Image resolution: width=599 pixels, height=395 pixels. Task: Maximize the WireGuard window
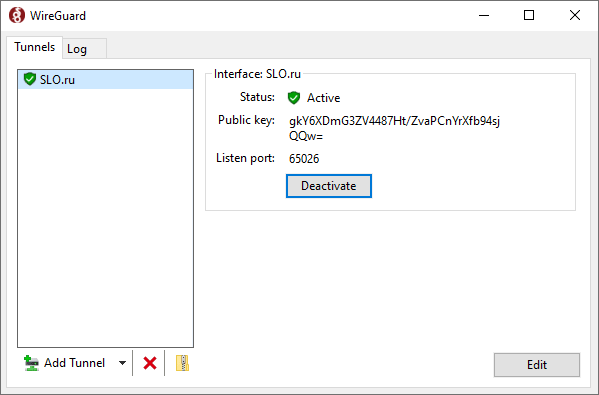pyautogui.click(x=529, y=15)
